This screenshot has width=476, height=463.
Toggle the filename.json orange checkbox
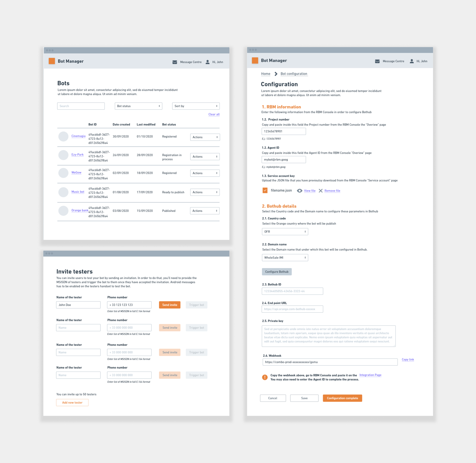[x=265, y=190]
